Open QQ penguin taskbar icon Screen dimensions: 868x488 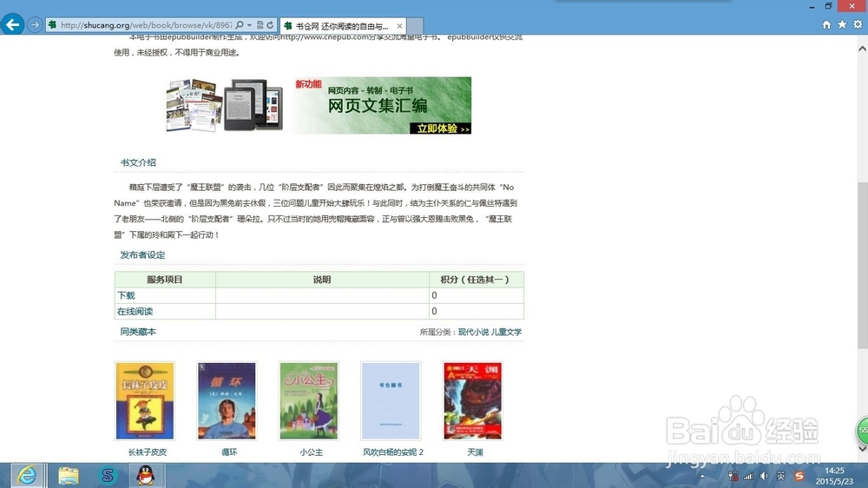(x=146, y=475)
